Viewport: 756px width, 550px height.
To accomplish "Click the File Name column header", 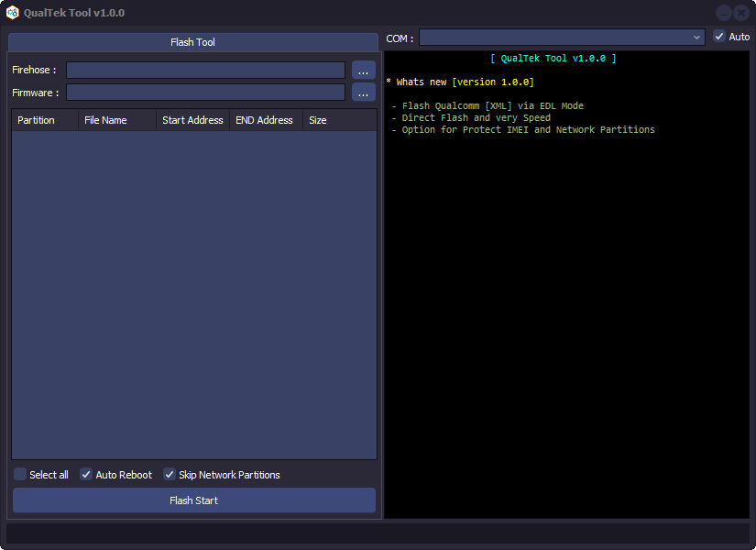I will 117,120.
